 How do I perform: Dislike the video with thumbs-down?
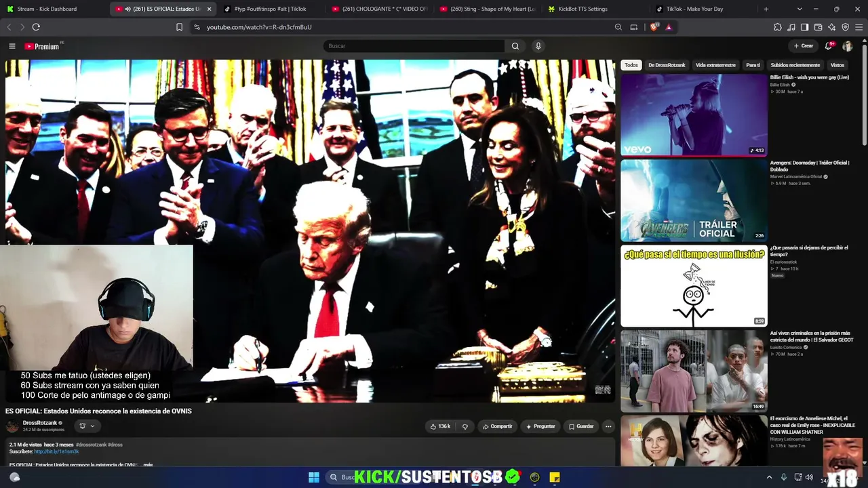click(465, 426)
